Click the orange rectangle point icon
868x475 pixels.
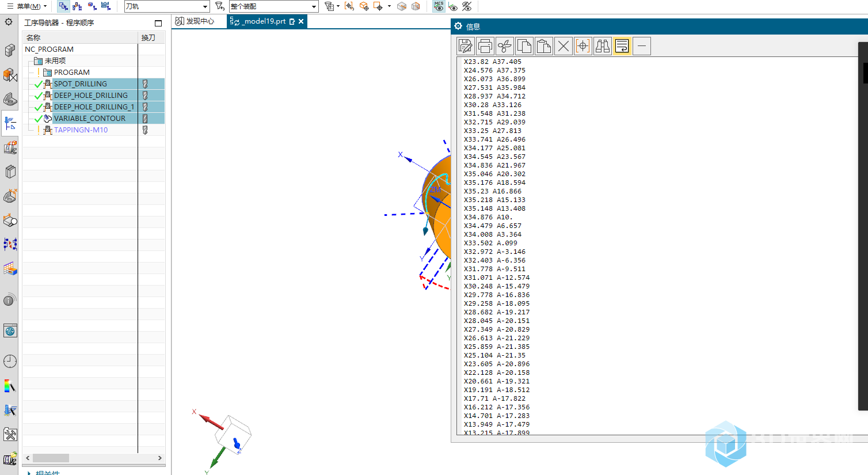point(378,6)
